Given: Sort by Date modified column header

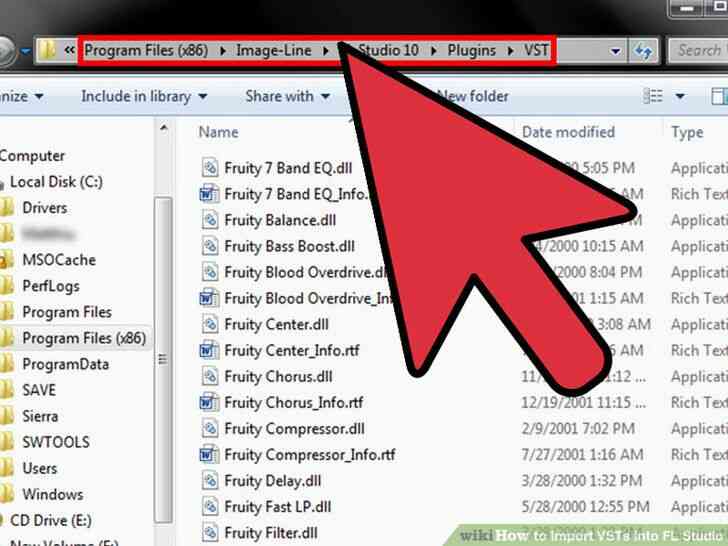Looking at the screenshot, I should tap(568, 132).
